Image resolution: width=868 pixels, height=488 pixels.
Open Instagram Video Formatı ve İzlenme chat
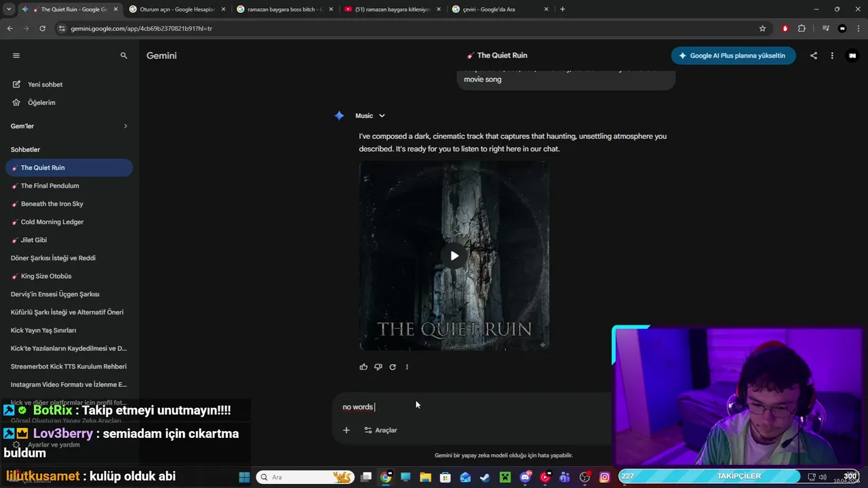[69, 384]
